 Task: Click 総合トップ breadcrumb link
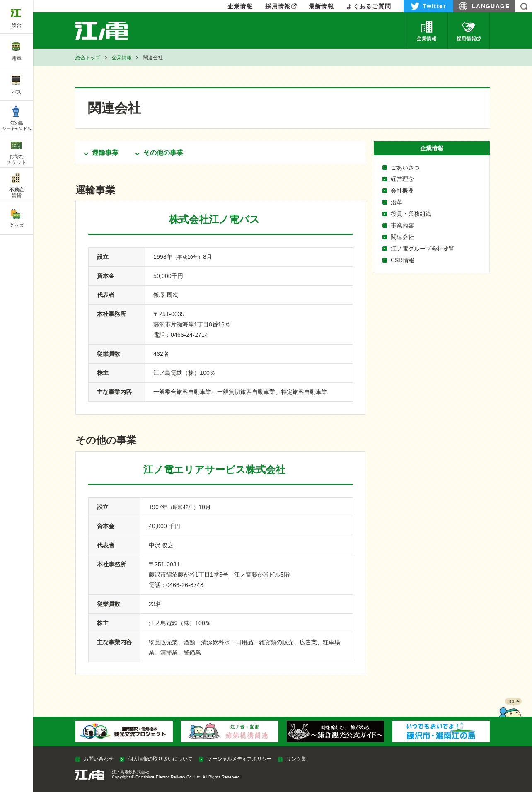(88, 58)
